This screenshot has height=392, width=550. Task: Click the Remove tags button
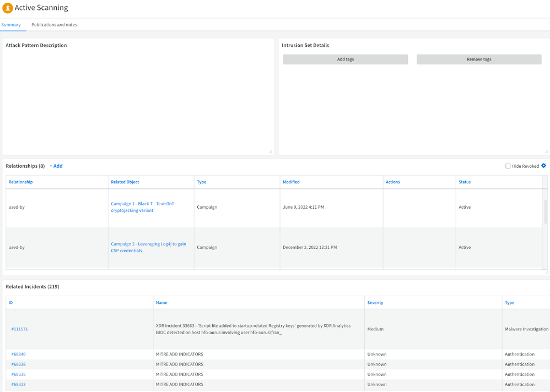tap(479, 59)
